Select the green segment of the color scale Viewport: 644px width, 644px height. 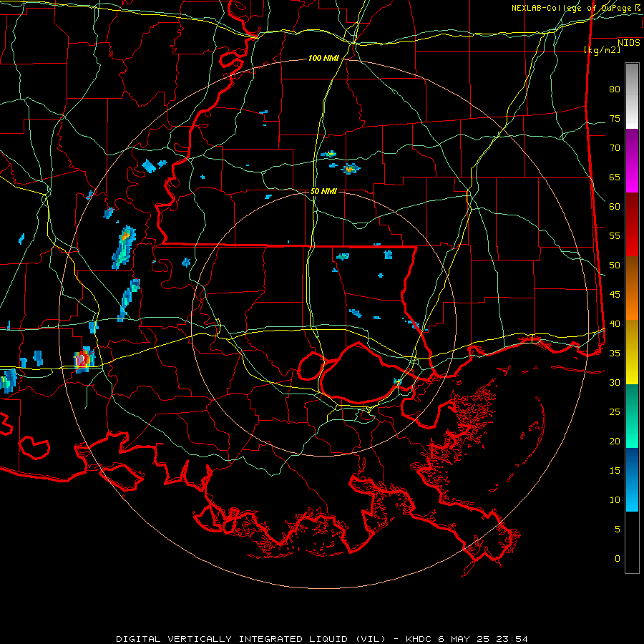[632, 416]
